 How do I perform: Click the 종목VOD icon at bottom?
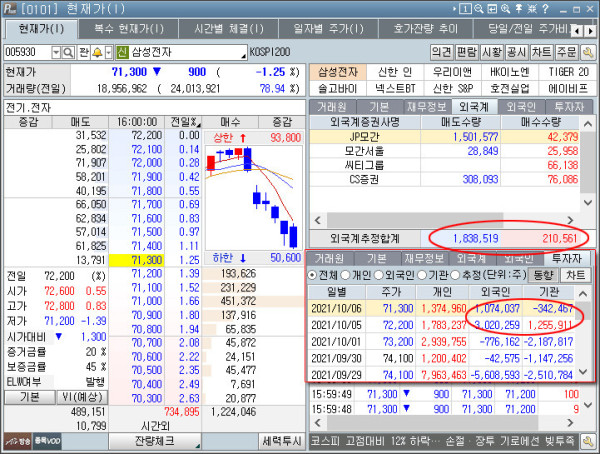pos(47,441)
